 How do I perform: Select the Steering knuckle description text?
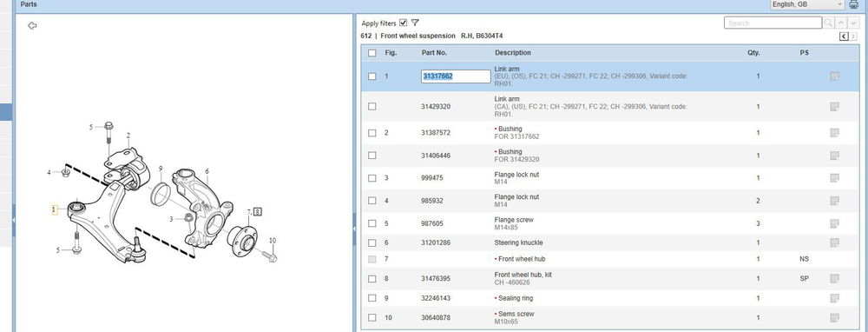519,242
